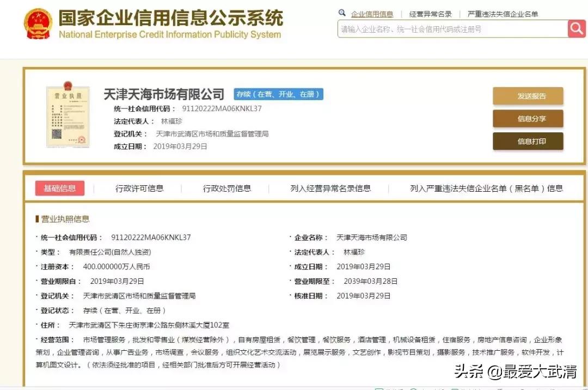The height and width of the screenshot is (390, 588).
Task: Click the 信息分享 button
Action: [528, 119]
